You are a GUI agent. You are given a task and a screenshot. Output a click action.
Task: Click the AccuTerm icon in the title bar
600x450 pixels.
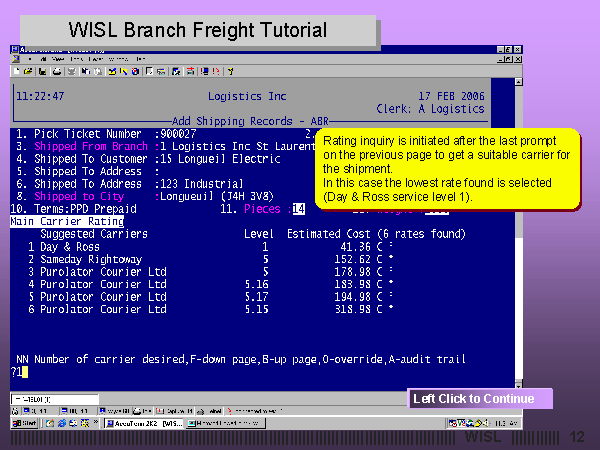click(x=15, y=49)
